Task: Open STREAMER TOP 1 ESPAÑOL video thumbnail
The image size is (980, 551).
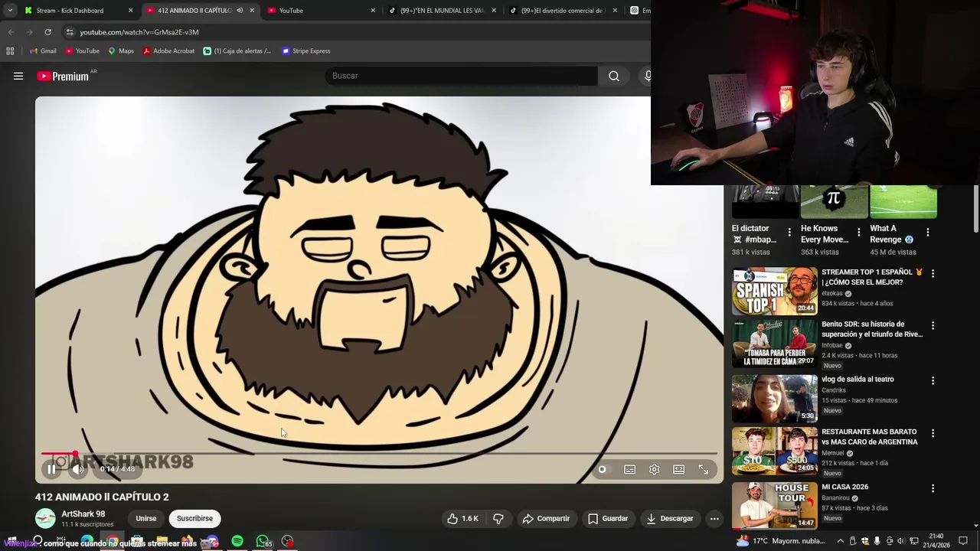Action: [x=775, y=292]
